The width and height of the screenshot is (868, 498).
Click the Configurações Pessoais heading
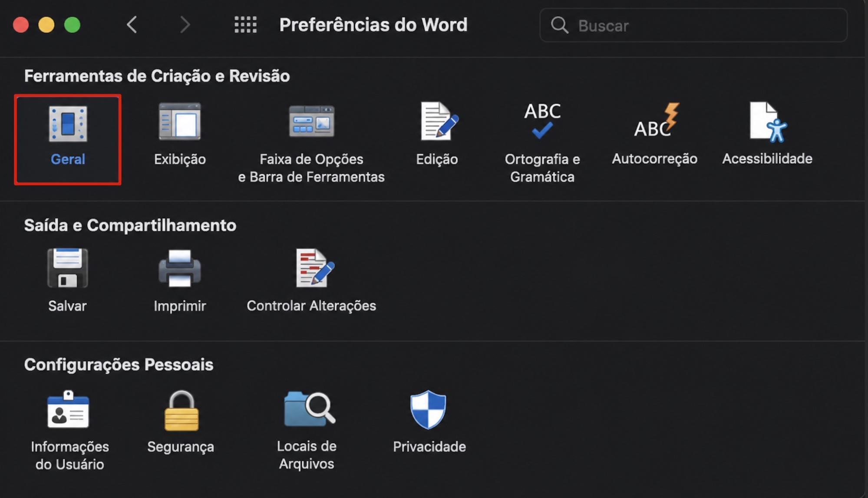[119, 365]
